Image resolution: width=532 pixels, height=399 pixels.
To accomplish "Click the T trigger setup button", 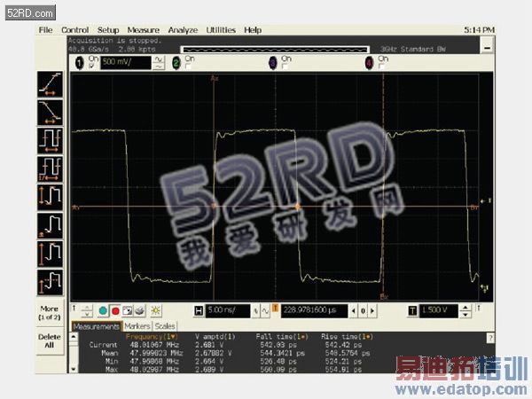I will [x=412, y=311].
